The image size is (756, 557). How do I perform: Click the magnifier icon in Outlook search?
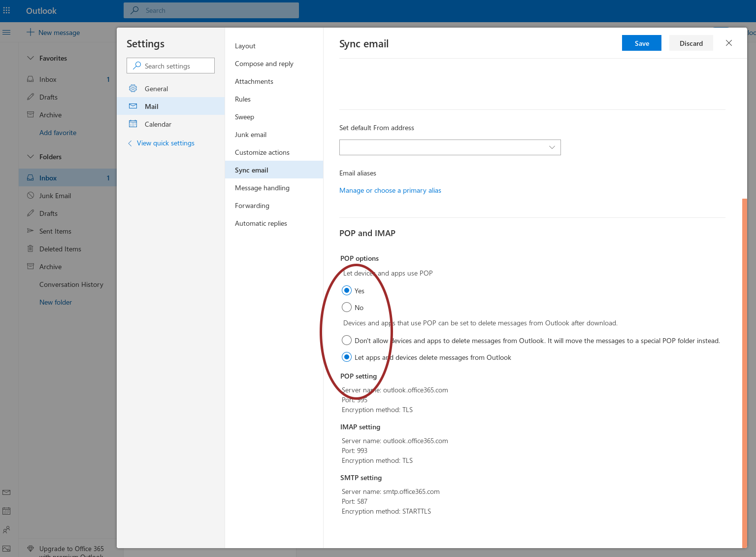click(134, 10)
